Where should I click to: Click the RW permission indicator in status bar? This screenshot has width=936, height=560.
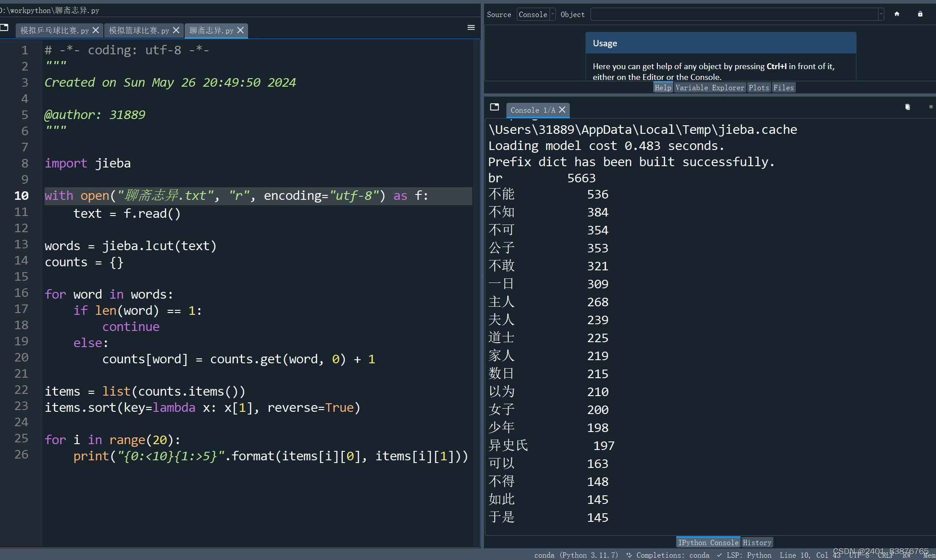point(907,555)
